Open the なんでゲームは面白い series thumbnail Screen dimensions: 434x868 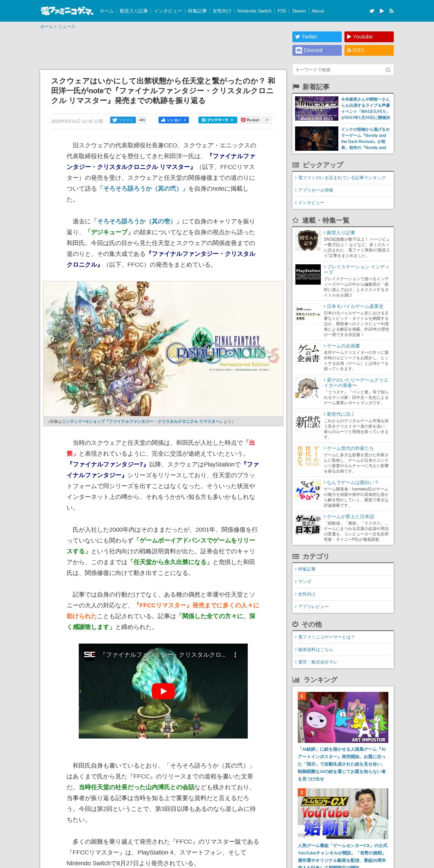point(308,490)
